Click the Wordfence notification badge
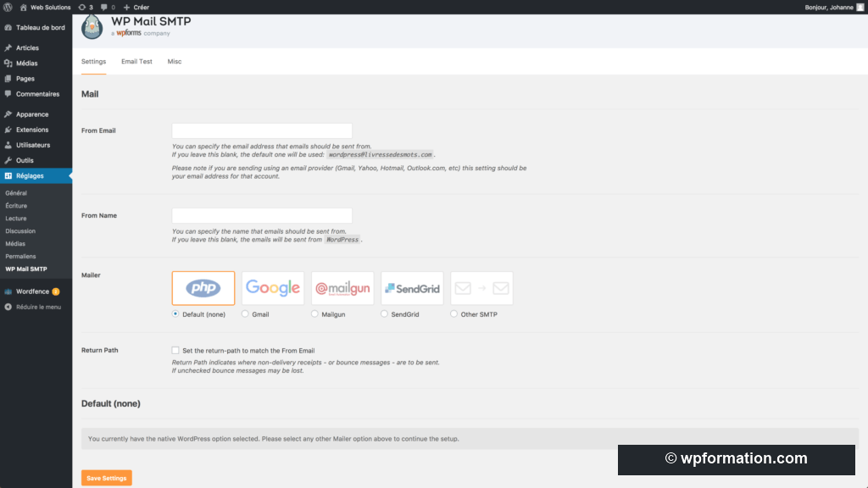 point(56,291)
